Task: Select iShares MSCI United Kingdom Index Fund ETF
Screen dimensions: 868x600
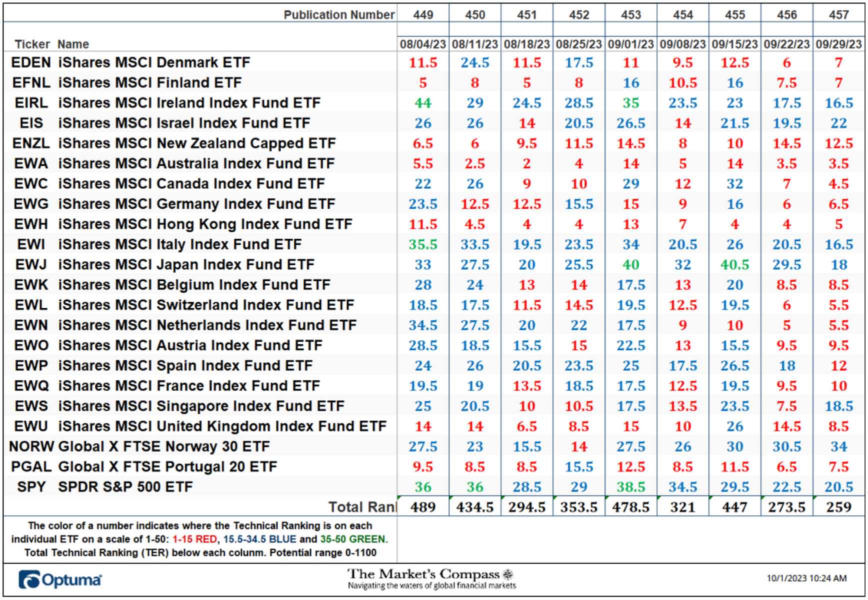Action: point(222,426)
